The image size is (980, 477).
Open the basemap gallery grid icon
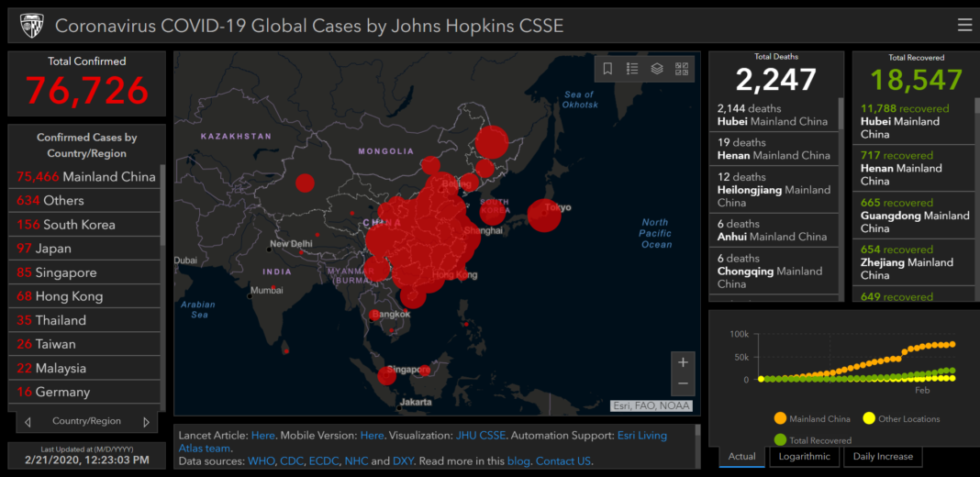coord(681,69)
